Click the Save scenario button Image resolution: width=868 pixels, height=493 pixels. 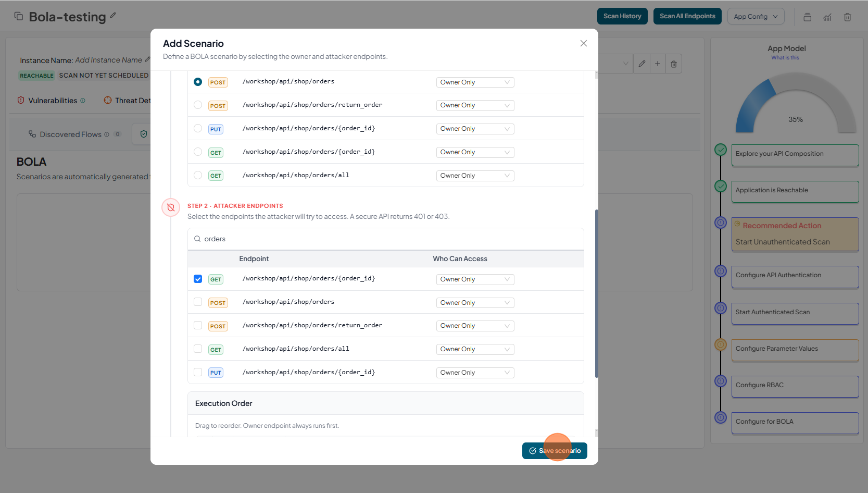pos(554,451)
